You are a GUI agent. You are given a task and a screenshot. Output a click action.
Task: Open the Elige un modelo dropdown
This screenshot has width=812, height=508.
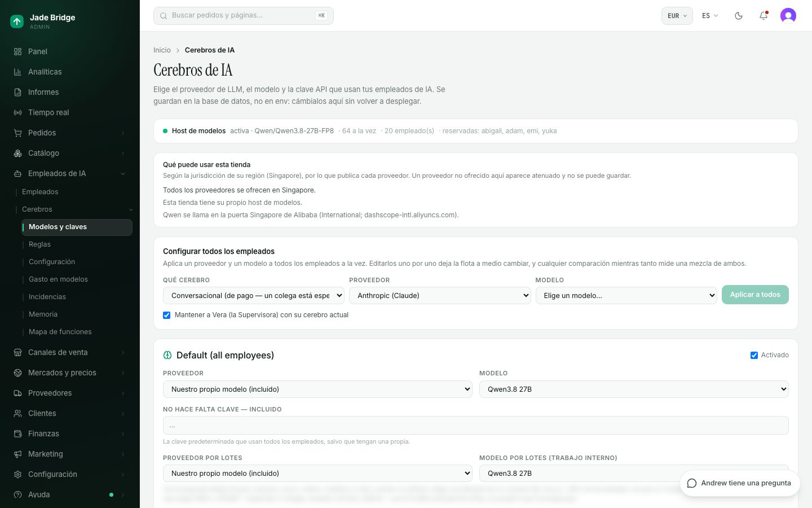tap(626, 295)
